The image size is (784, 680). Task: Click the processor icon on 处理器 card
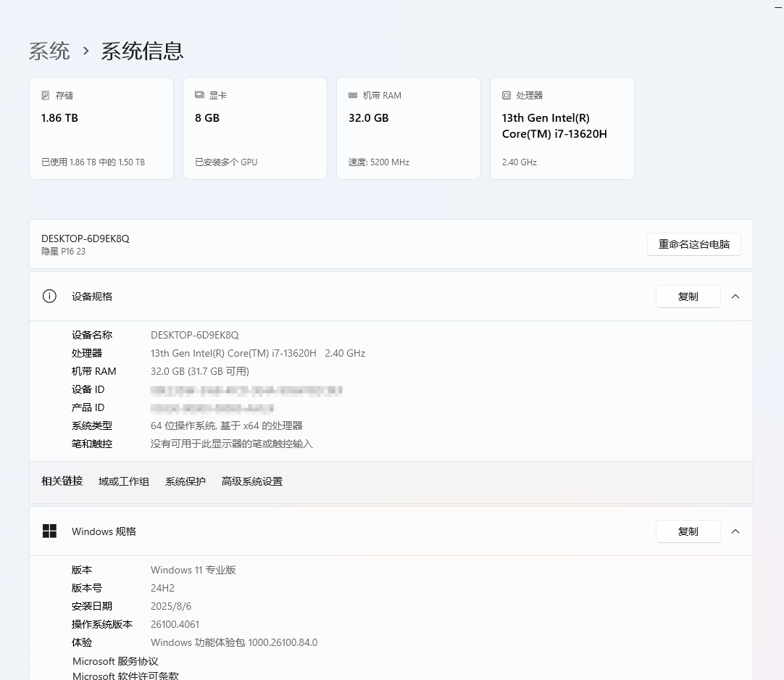[506, 95]
